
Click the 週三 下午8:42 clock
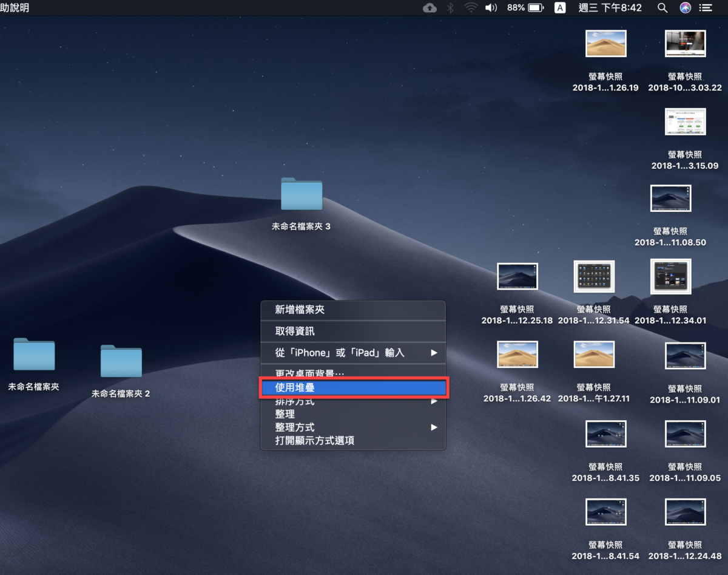[x=609, y=8]
